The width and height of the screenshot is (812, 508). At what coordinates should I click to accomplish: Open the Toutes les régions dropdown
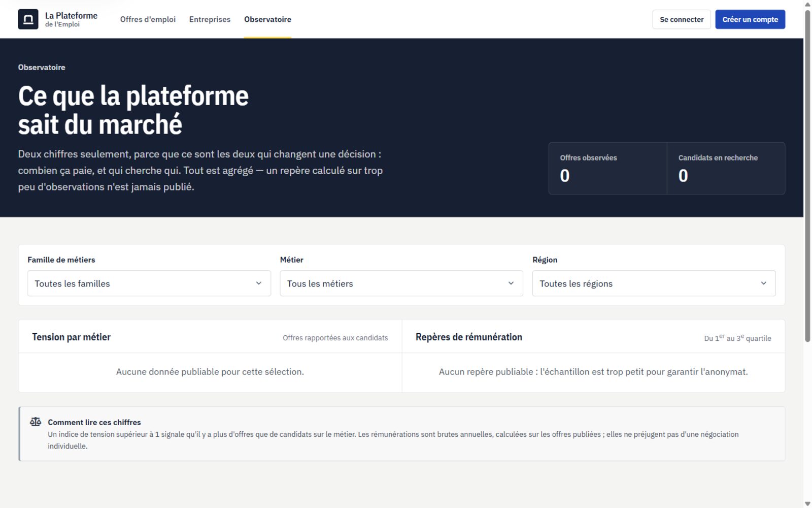tap(654, 283)
